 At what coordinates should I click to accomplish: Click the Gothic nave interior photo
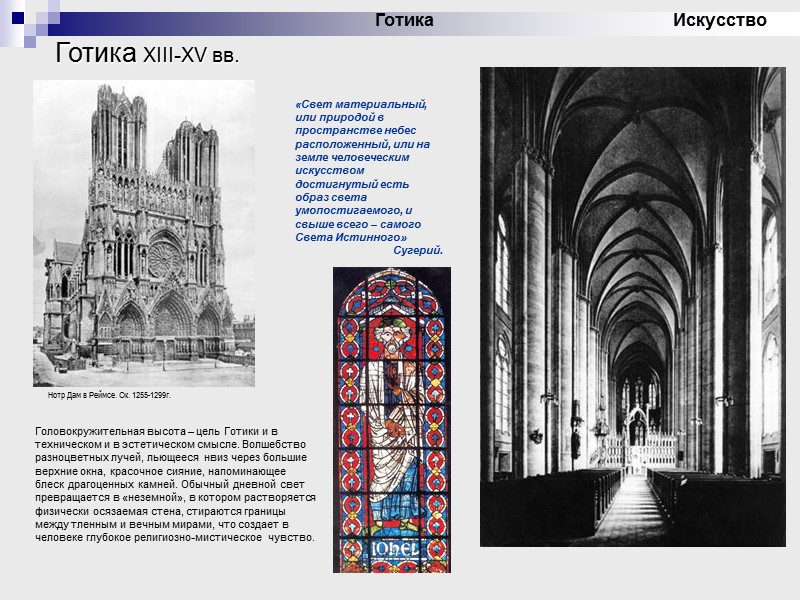coord(633,307)
